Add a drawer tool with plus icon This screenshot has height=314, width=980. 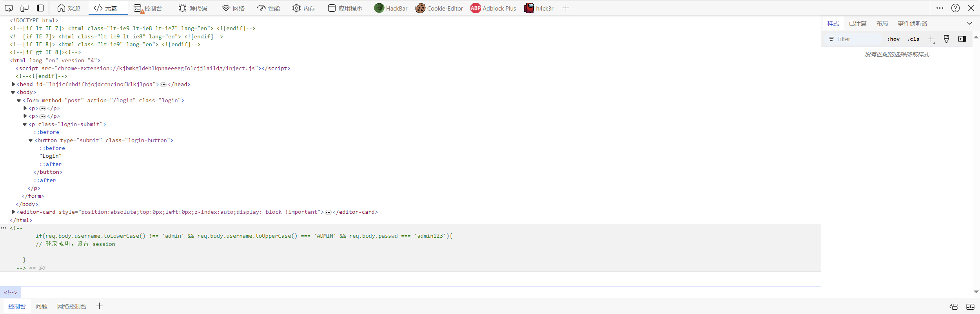click(99, 306)
